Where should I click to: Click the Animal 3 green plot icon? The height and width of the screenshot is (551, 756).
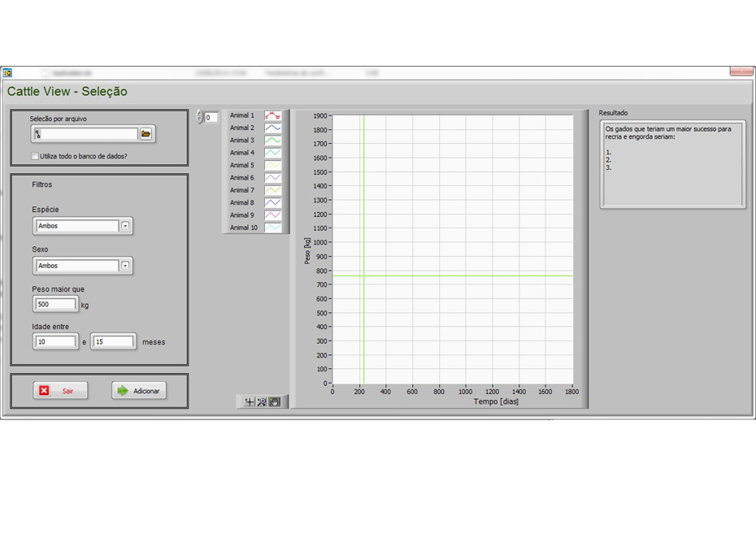[272, 141]
